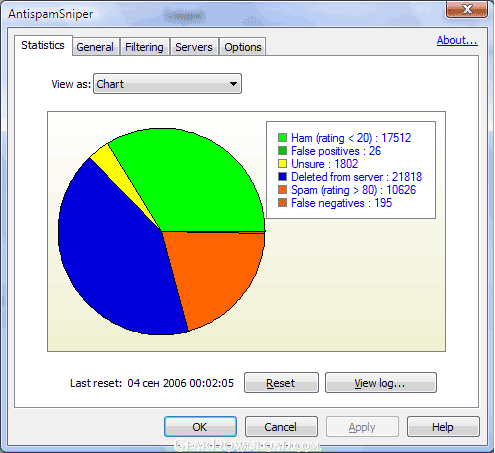Viewport: 495px width, 453px height.
Task: Click the 'False positives : 26' text
Action: pyautogui.click(x=336, y=151)
